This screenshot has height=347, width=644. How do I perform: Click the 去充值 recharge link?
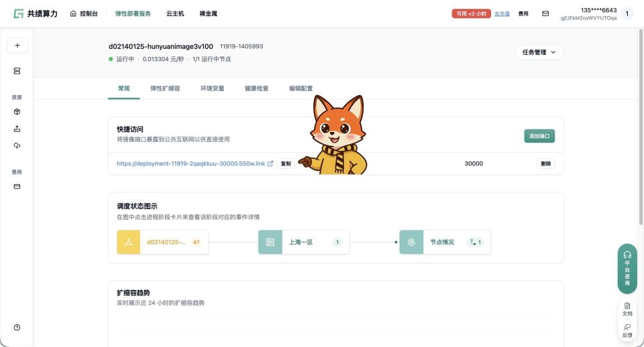point(502,13)
